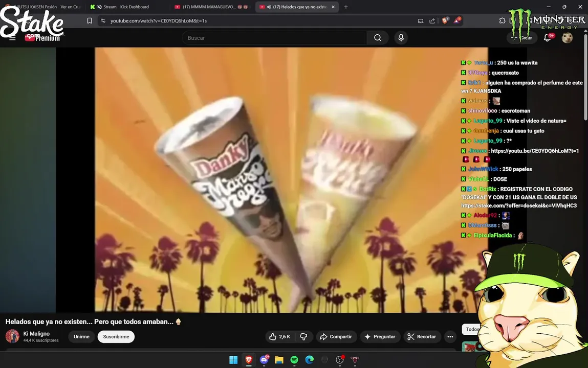Screen dimensions: 588x368
Task: Switch to Stream - Kick Dashboard tab
Action: [x=126, y=7]
